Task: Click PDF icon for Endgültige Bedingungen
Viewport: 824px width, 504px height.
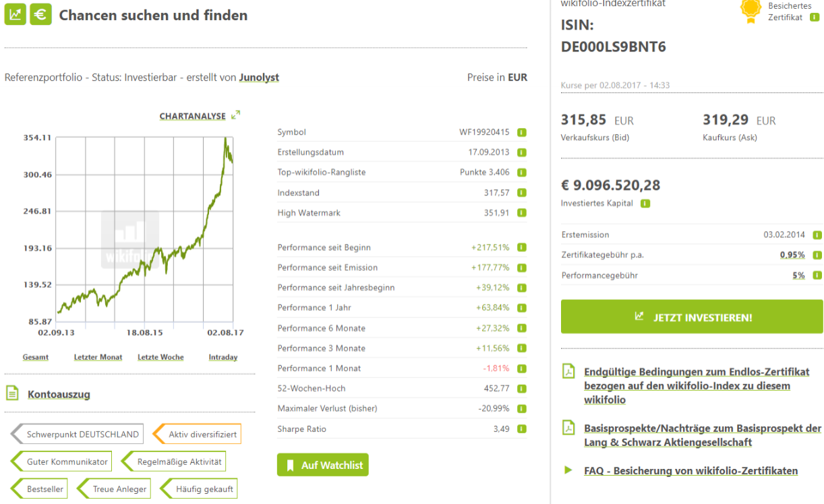Action: (568, 372)
